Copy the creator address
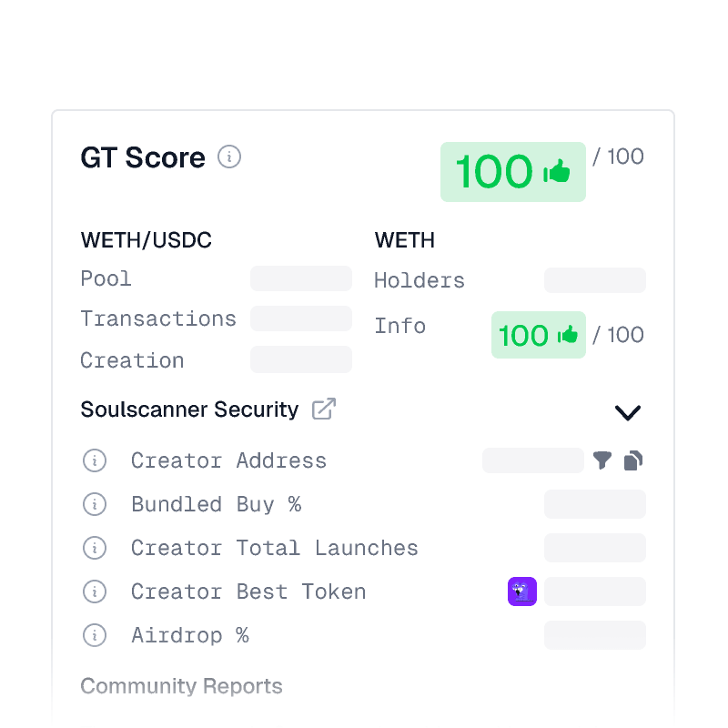 pyautogui.click(x=633, y=460)
